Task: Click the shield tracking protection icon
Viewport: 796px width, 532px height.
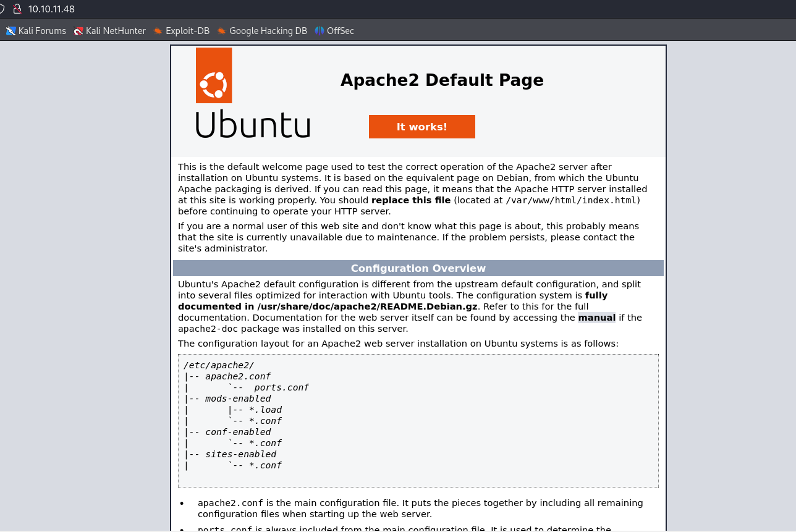Action: click(2, 9)
